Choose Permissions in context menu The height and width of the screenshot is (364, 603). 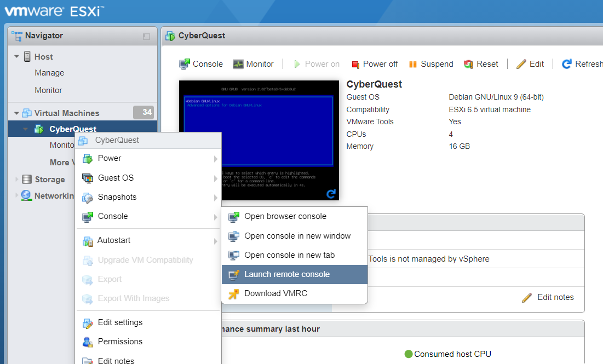click(148, 342)
